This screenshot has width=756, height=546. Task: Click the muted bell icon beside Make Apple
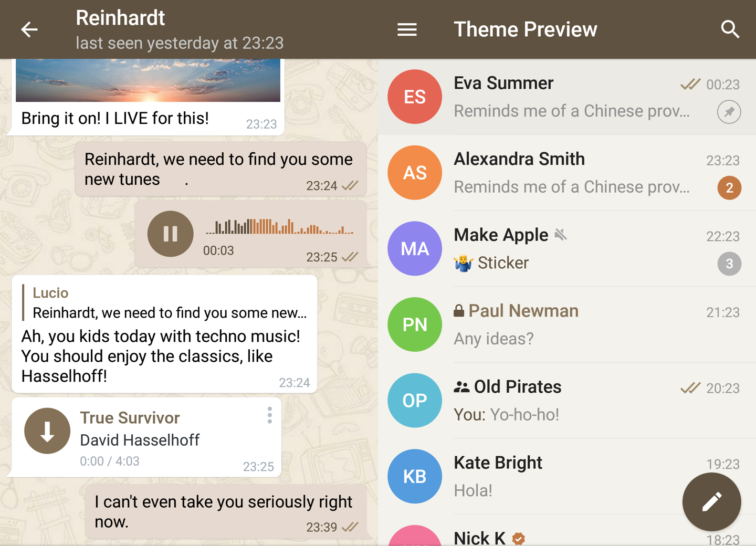point(561,235)
